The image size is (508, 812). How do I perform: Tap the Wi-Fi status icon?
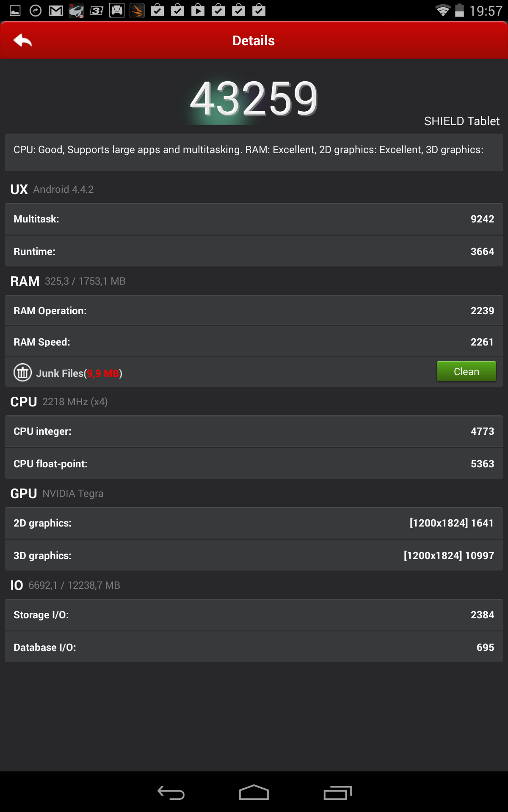pyautogui.click(x=443, y=11)
